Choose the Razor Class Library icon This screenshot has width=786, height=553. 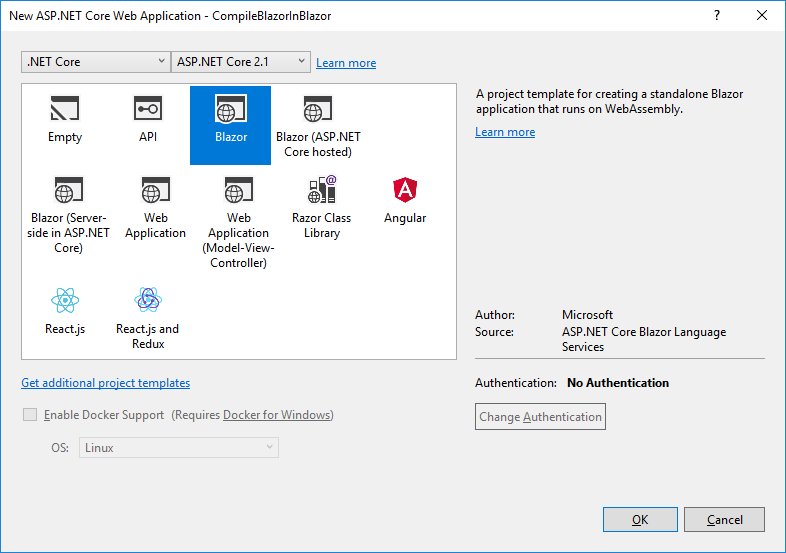[x=321, y=190]
